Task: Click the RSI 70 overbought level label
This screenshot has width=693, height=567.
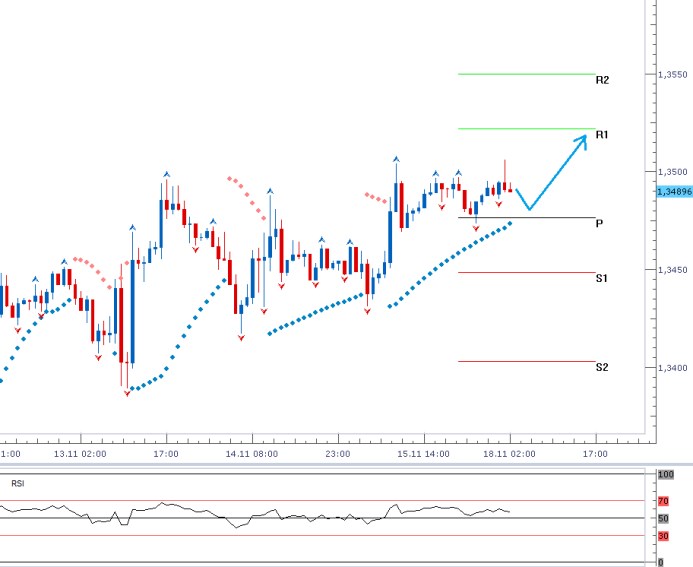Action: tap(663, 501)
